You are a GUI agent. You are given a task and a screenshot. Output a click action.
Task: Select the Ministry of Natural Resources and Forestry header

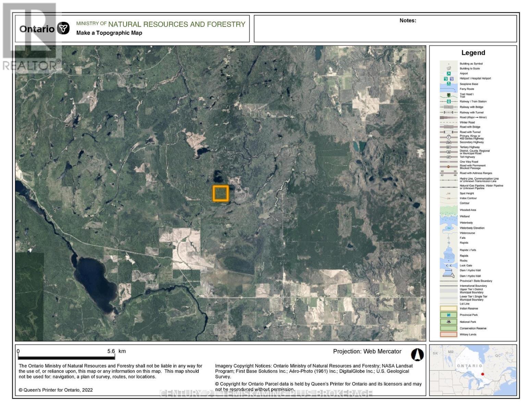pos(161,24)
